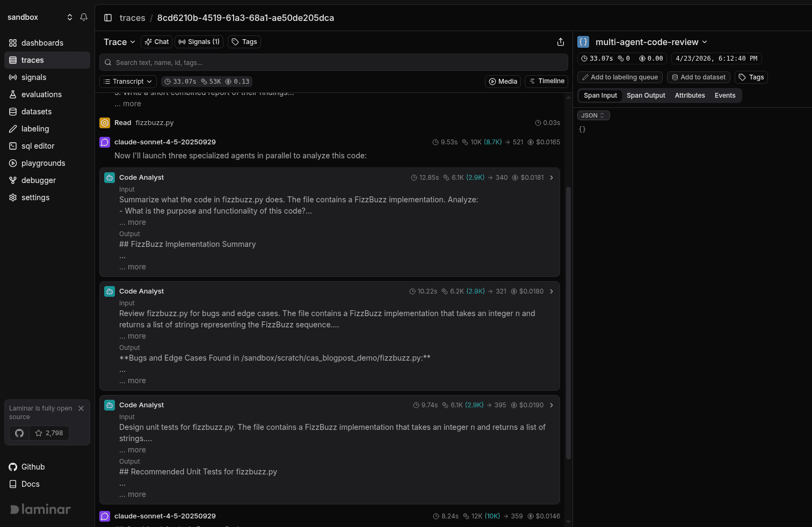Open the traces section in sidebar
The height and width of the screenshot is (527, 812).
(31, 60)
